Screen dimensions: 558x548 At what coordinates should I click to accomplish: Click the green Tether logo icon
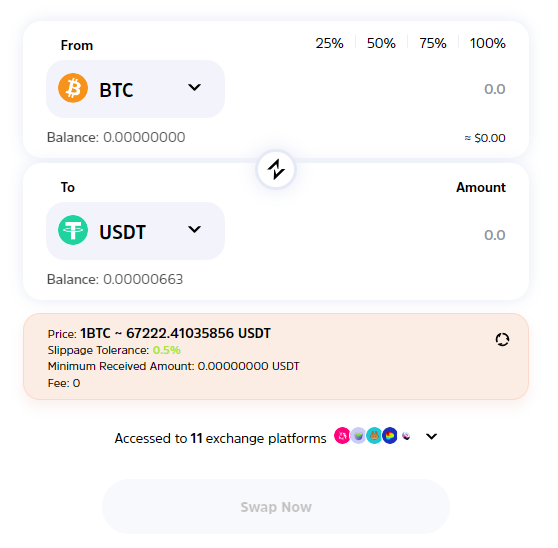tap(73, 230)
